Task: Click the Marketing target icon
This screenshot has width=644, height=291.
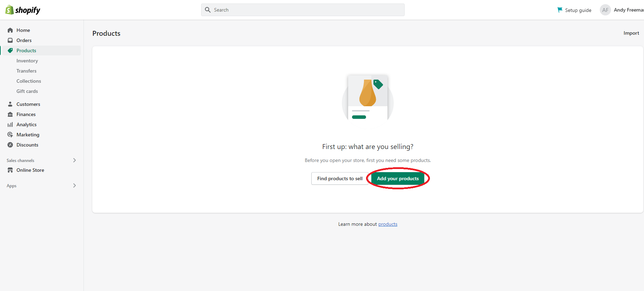Action: click(10, 135)
